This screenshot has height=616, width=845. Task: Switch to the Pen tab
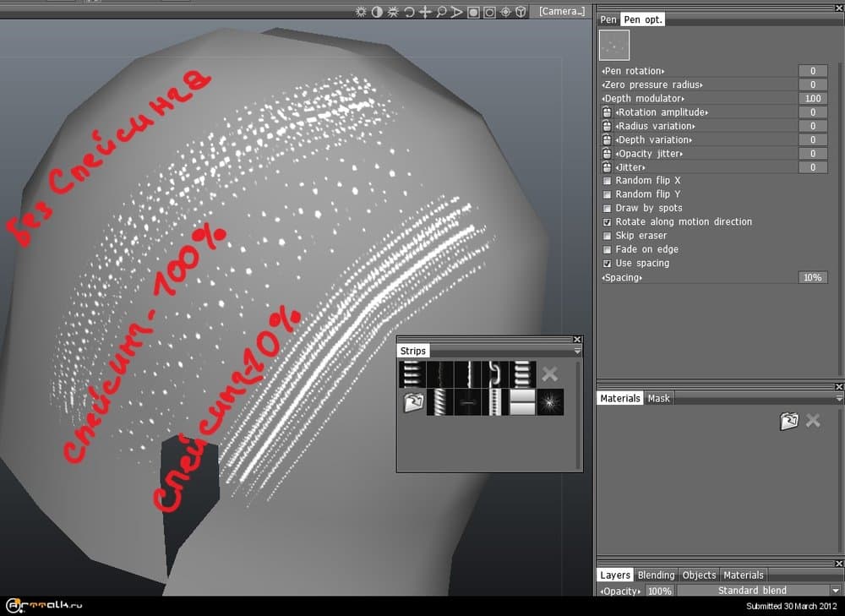tap(608, 19)
